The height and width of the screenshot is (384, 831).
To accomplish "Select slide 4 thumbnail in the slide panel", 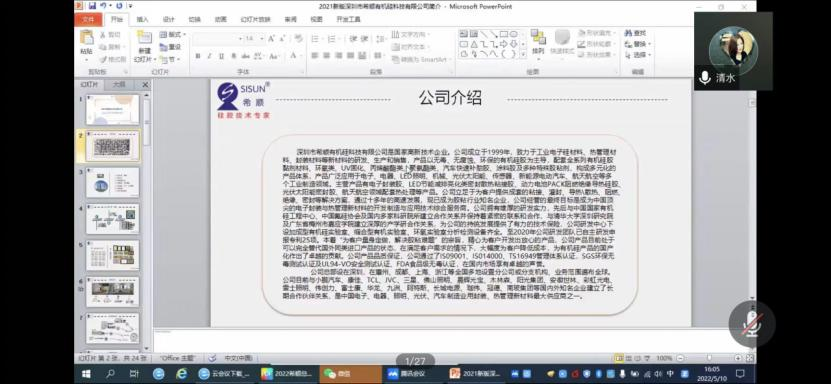I will (x=112, y=218).
